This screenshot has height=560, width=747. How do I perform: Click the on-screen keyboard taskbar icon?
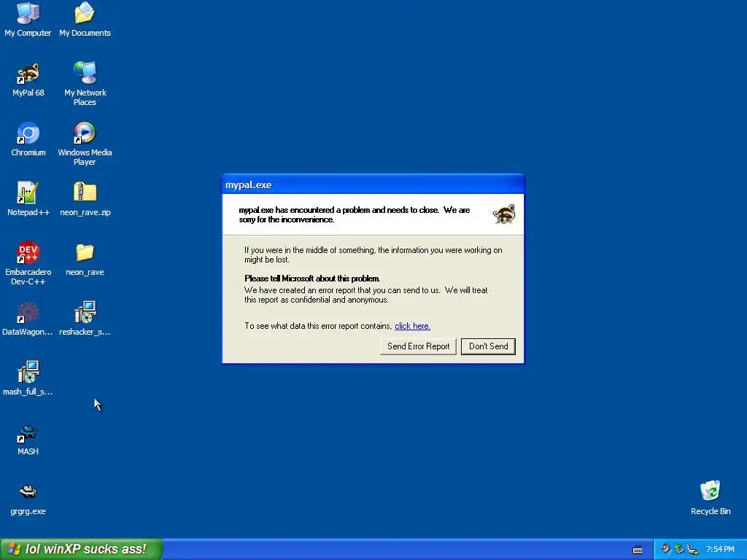point(638,550)
